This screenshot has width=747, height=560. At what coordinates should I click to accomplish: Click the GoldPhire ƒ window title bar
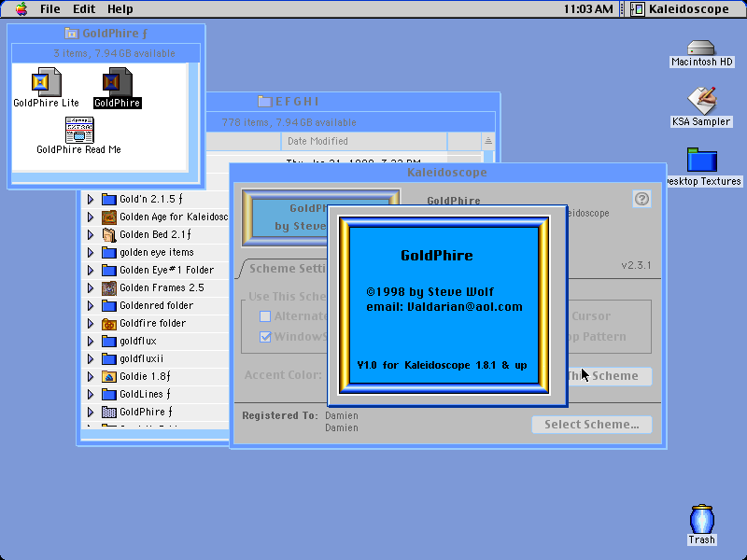click(x=106, y=34)
